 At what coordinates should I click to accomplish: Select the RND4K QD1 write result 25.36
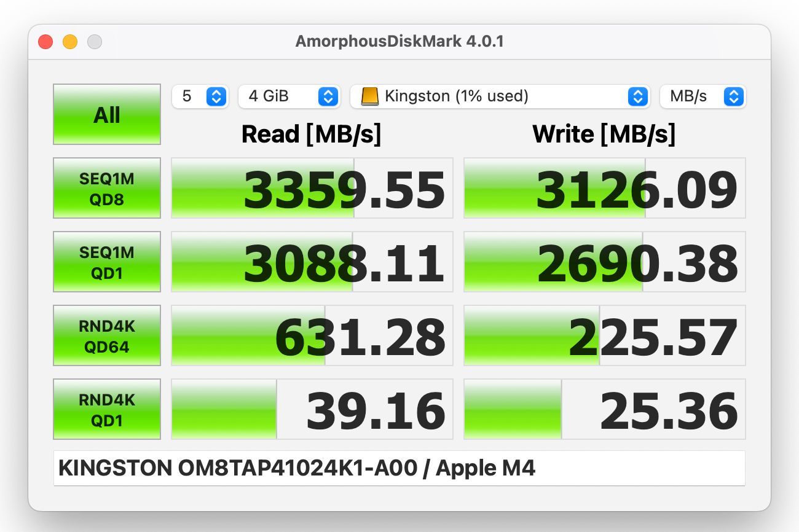tap(605, 409)
